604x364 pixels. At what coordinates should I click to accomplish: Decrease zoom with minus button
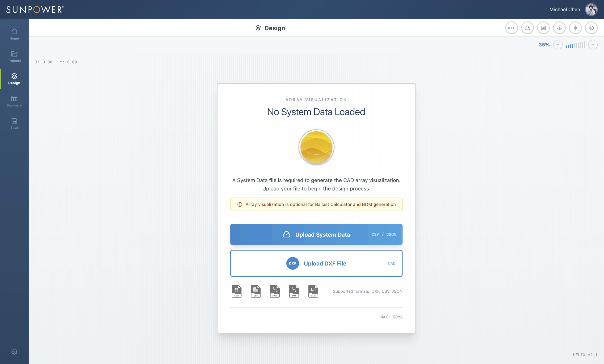coord(558,45)
